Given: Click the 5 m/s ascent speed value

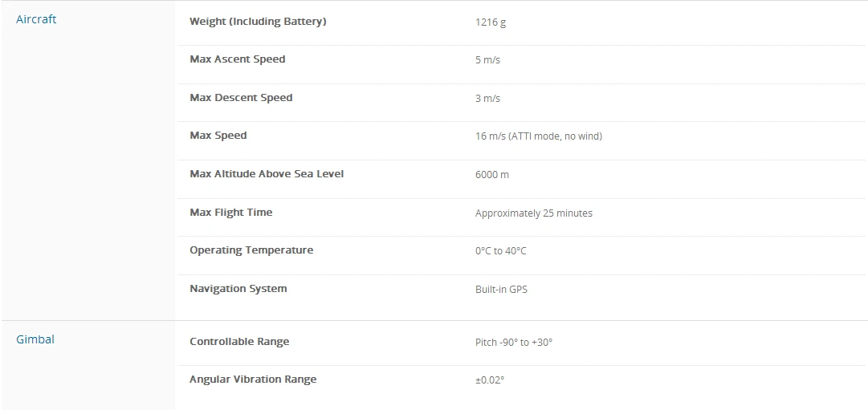Looking at the screenshot, I should click(487, 60).
